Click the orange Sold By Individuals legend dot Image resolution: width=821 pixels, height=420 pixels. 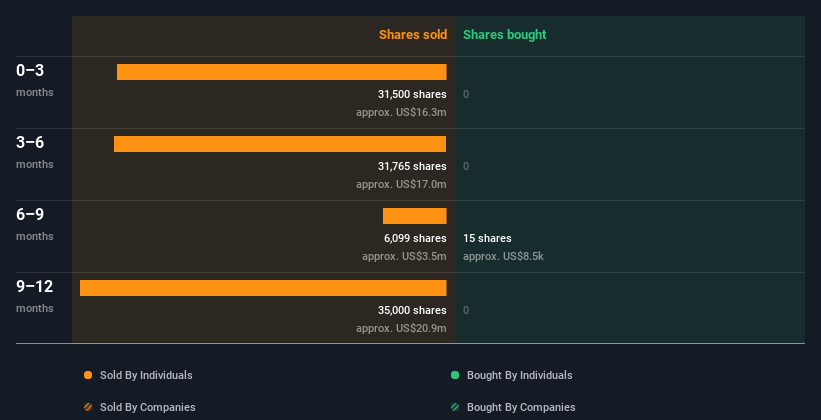pos(88,375)
